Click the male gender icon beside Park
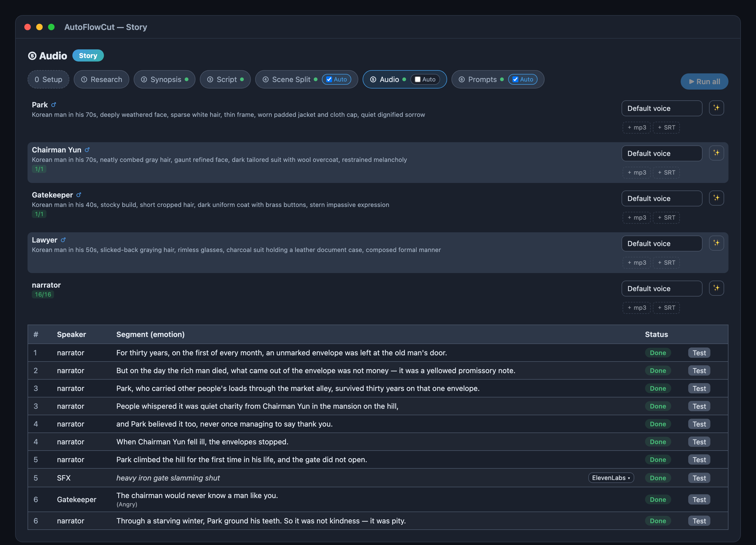 (53, 105)
